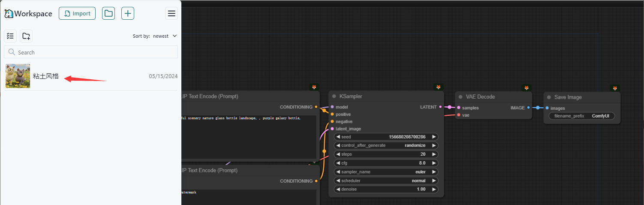The height and width of the screenshot is (205, 644).
Task: Click the KSampler LATENT output slot
Action: click(441, 107)
